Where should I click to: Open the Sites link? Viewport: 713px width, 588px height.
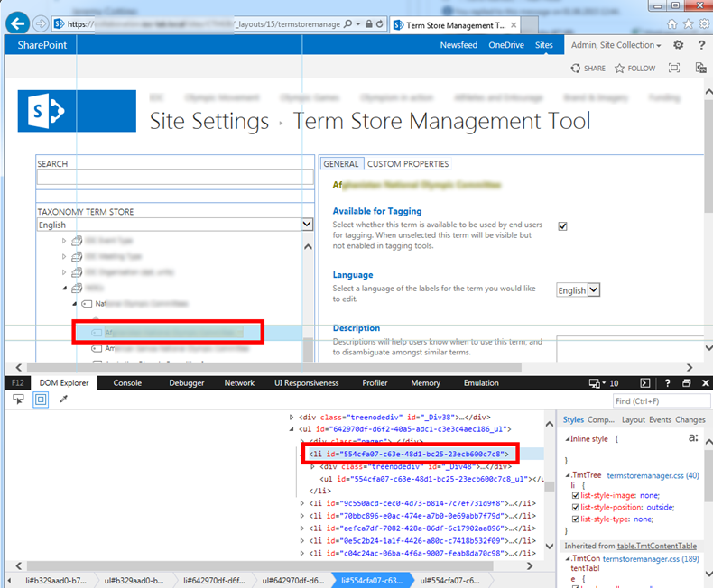click(x=544, y=45)
